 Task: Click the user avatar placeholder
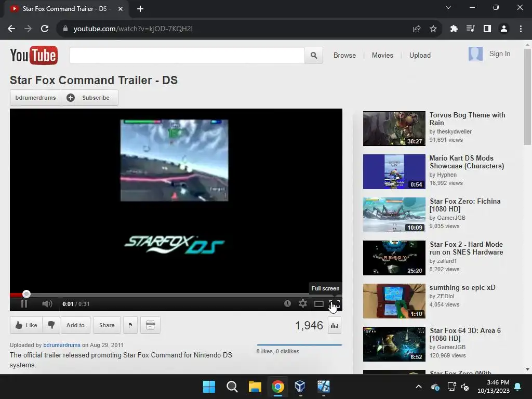(475, 54)
